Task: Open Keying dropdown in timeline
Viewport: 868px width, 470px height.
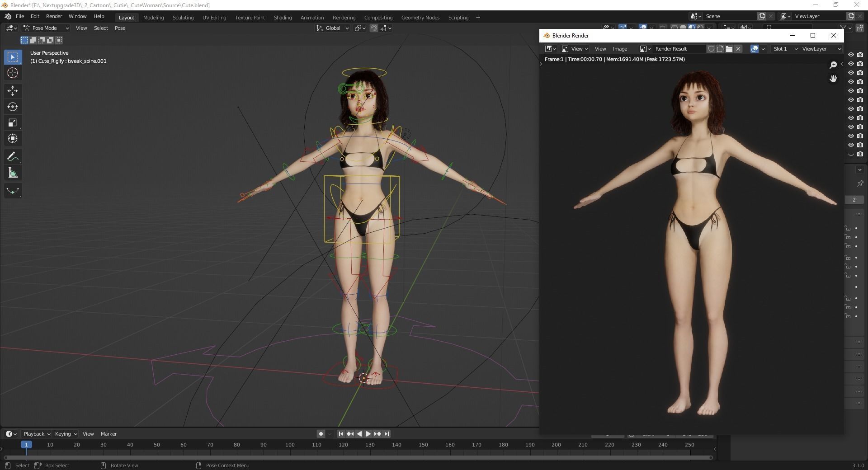Action: [x=66, y=434]
